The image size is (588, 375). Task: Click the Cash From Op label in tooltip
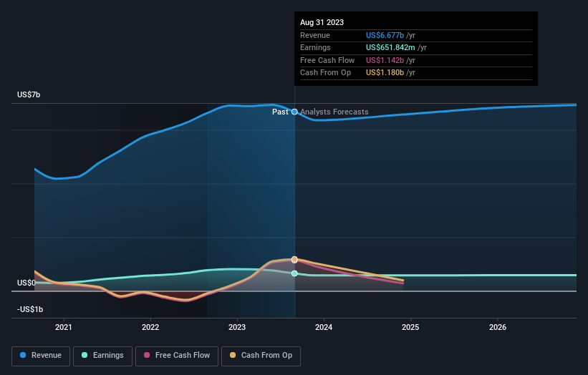(x=325, y=73)
